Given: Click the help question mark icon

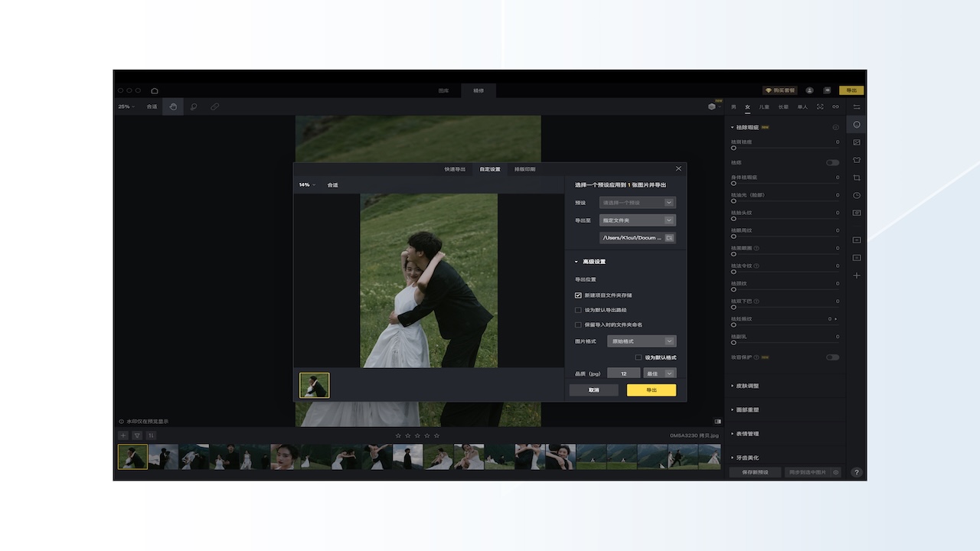Looking at the screenshot, I should (857, 473).
